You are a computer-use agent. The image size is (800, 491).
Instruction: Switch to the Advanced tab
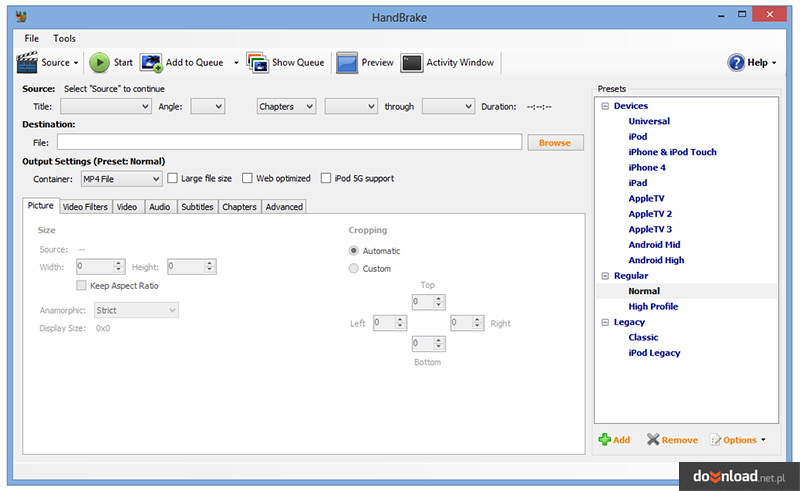coord(284,207)
